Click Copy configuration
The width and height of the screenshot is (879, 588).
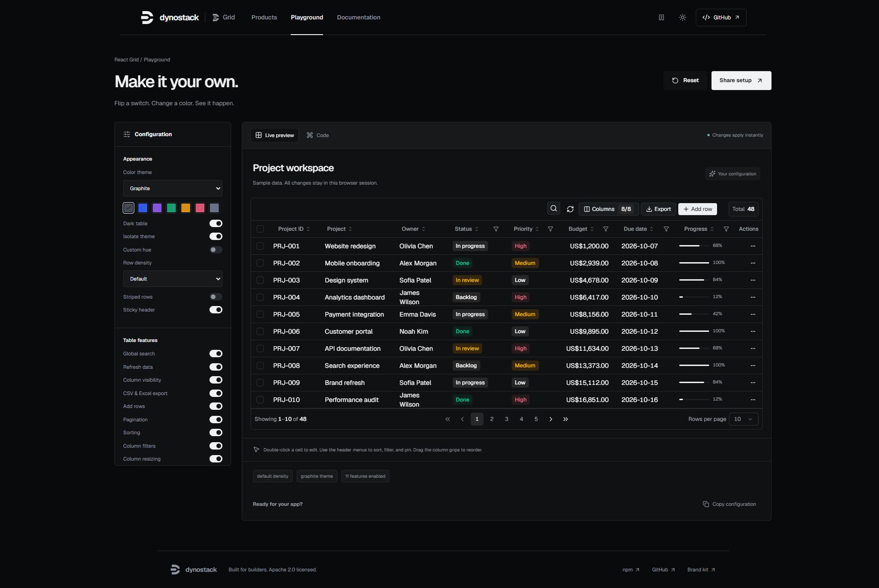[x=730, y=504]
